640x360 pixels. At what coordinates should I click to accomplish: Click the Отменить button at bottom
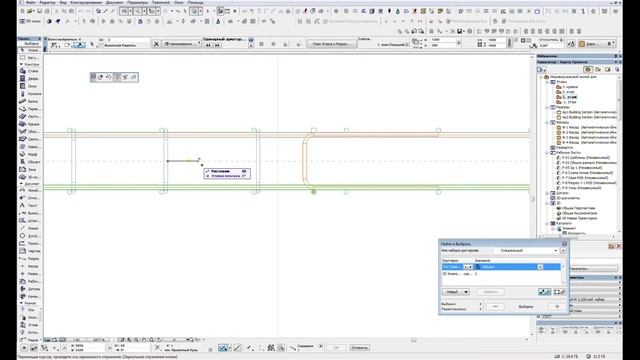(360, 348)
